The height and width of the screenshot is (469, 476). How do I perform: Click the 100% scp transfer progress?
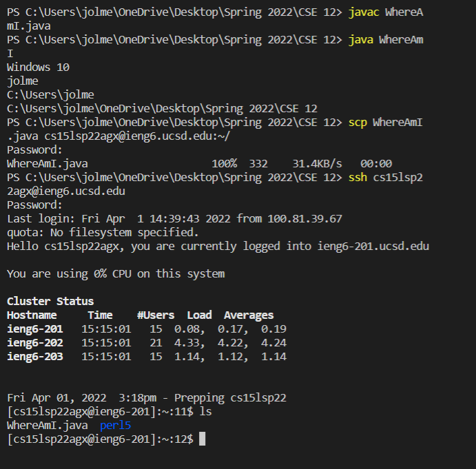224,163
